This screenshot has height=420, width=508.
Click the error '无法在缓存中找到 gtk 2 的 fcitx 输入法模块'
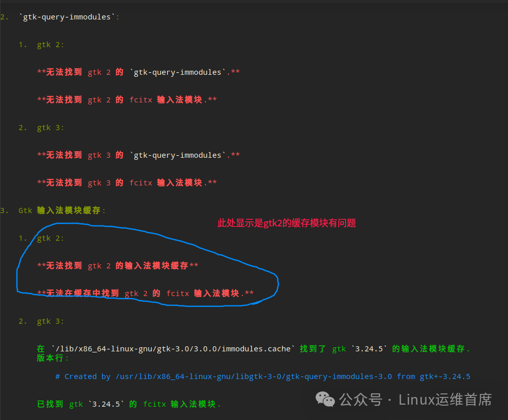[x=145, y=293]
